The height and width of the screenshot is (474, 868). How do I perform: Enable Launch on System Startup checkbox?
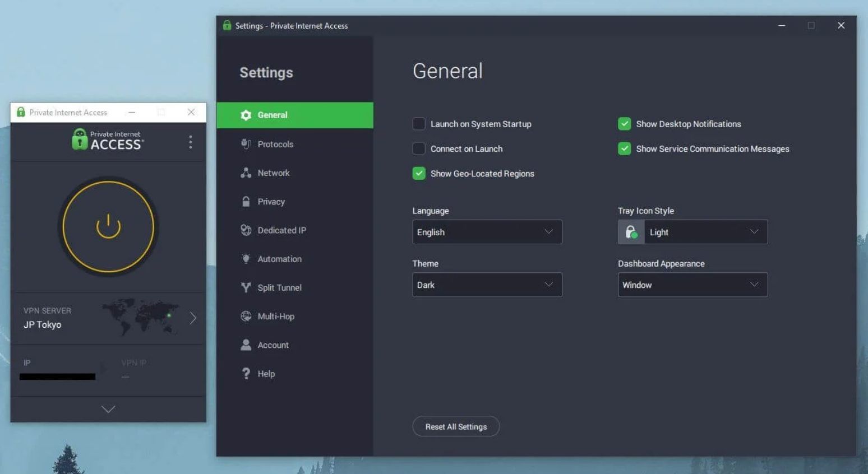coord(419,124)
